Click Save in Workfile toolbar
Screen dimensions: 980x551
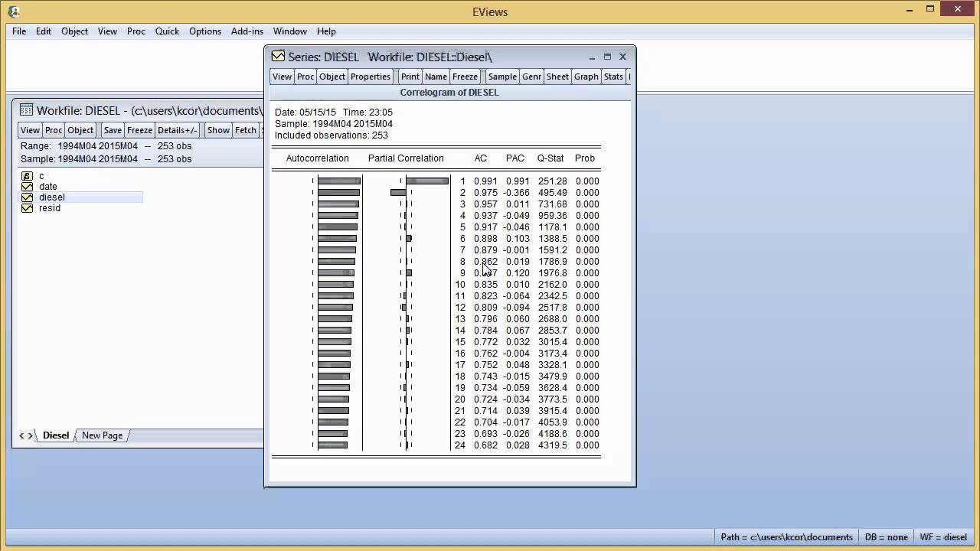click(x=113, y=130)
